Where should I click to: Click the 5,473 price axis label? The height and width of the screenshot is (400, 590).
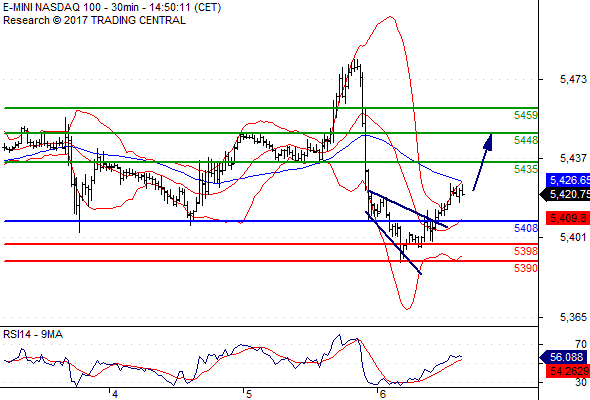tap(573, 79)
